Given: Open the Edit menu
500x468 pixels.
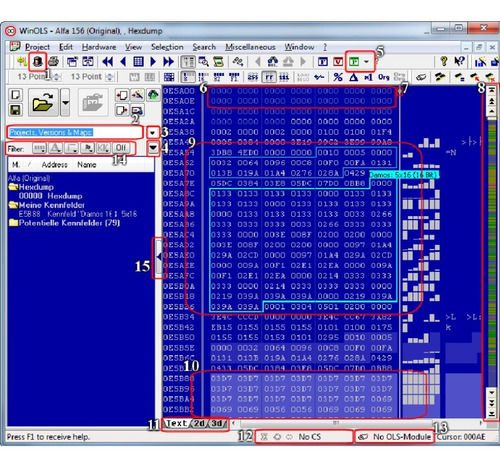Looking at the screenshot, I should click(x=66, y=47).
